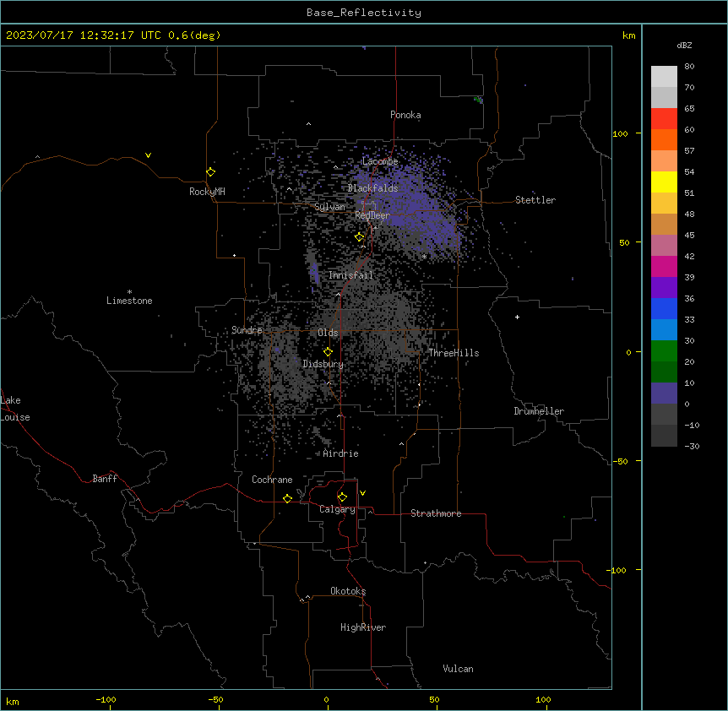Viewport: 728px width, 711px height.
Task: Click the yellow V marker northwest of RockyMH
Action: pyautogui.click(x=148, y=155)
